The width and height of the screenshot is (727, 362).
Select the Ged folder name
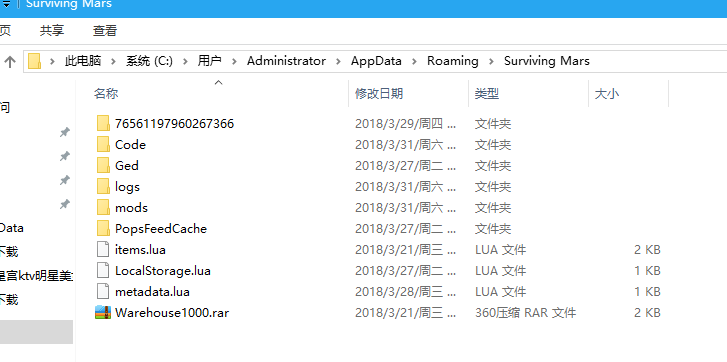click(127, 165)
